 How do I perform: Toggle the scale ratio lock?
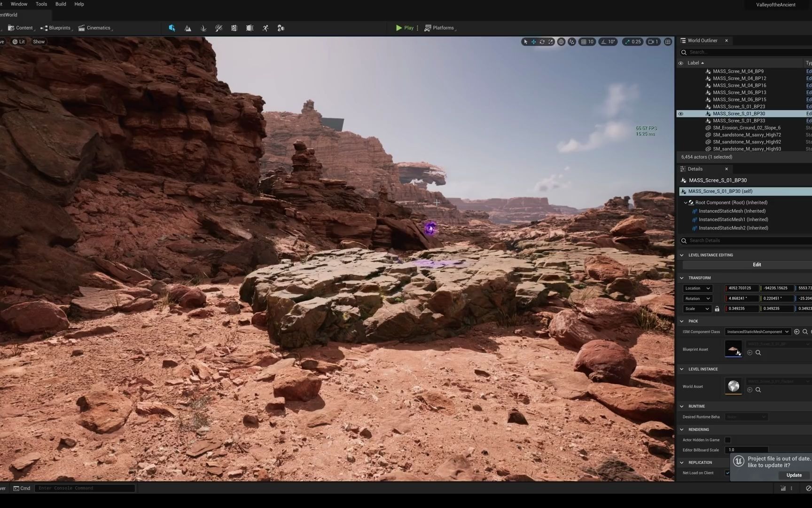[717, 309]
